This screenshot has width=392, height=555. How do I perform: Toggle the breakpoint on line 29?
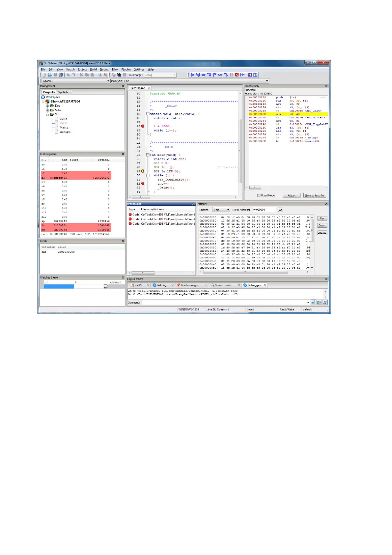[143, 171]
